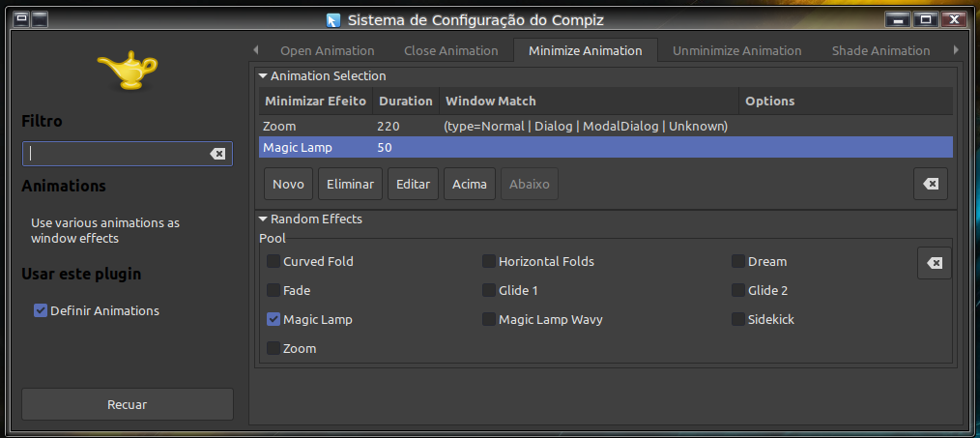980x438 pixels.
Task: Clear the Filtro search field
Action: tap(216, 154)
